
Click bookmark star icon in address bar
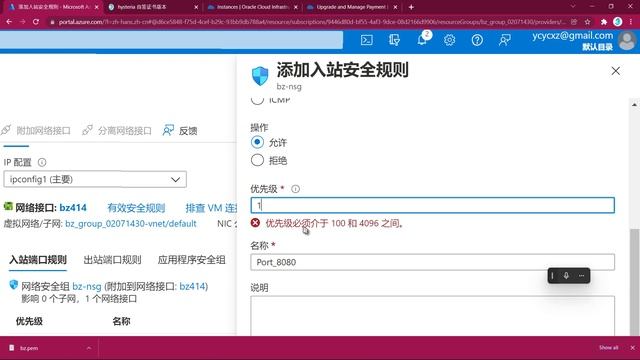[x=587, y=22]
